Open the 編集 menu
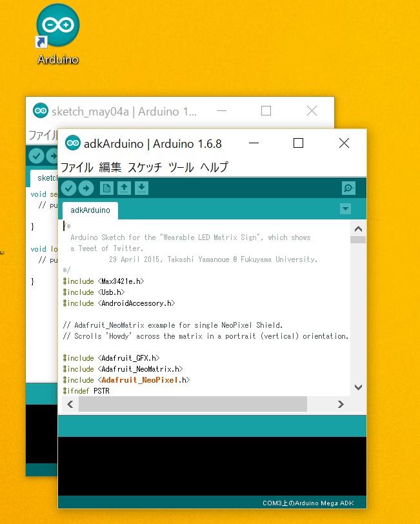 (110, 167)
